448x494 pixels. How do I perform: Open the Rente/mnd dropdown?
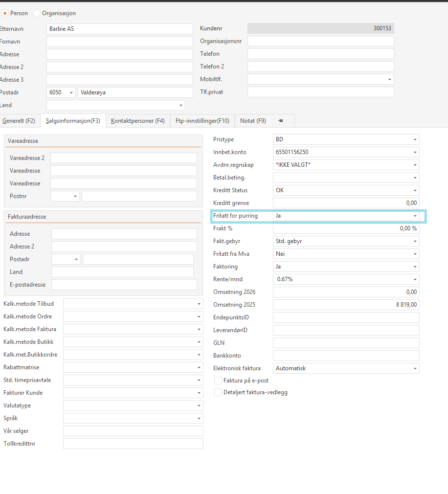pyautogui.click(x=415, y=279)
